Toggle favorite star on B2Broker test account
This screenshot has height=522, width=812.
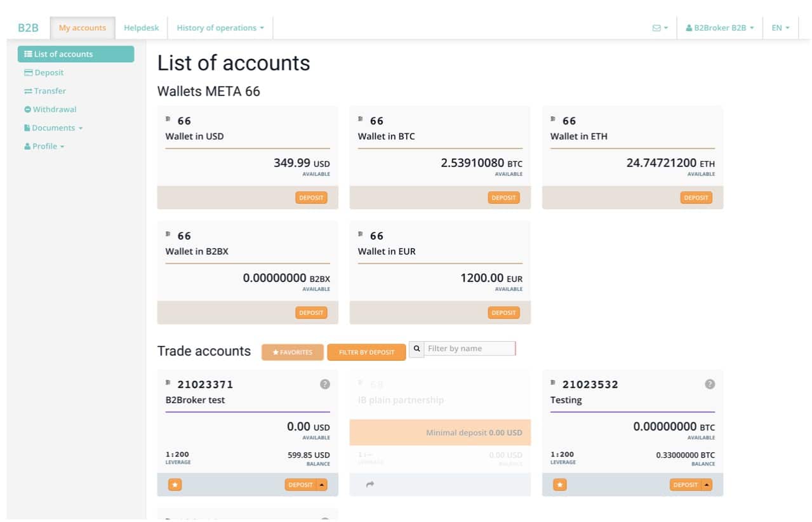(175, 485)
